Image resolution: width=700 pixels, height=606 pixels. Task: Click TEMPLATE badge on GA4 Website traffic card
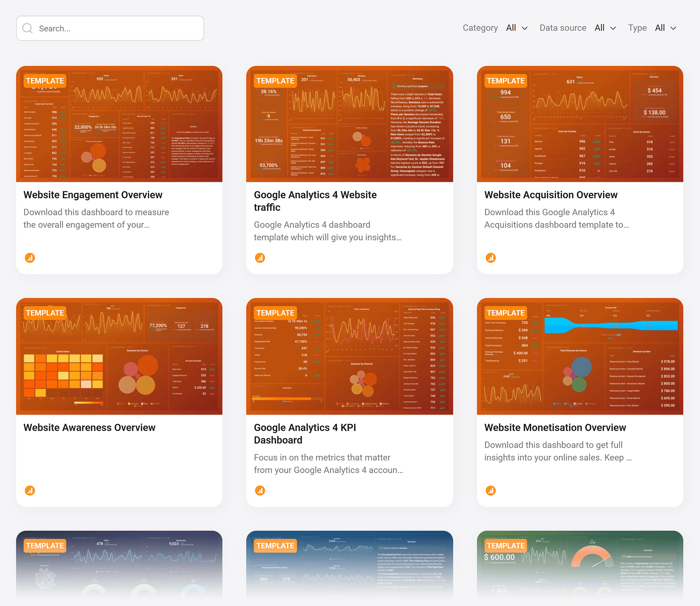click(x=275, y=81)
